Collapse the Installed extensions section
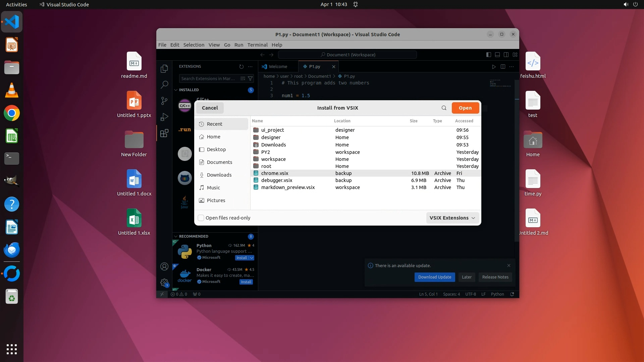 pos(176,90)
